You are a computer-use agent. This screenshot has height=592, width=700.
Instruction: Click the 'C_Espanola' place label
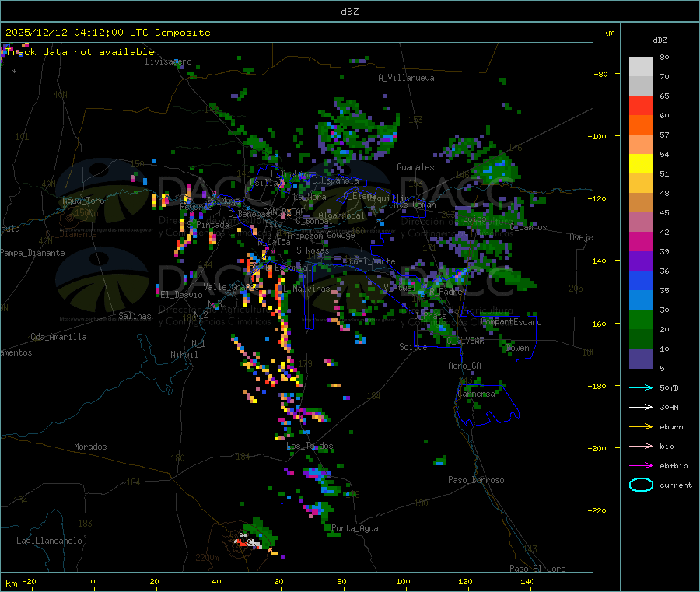point(335,180)
